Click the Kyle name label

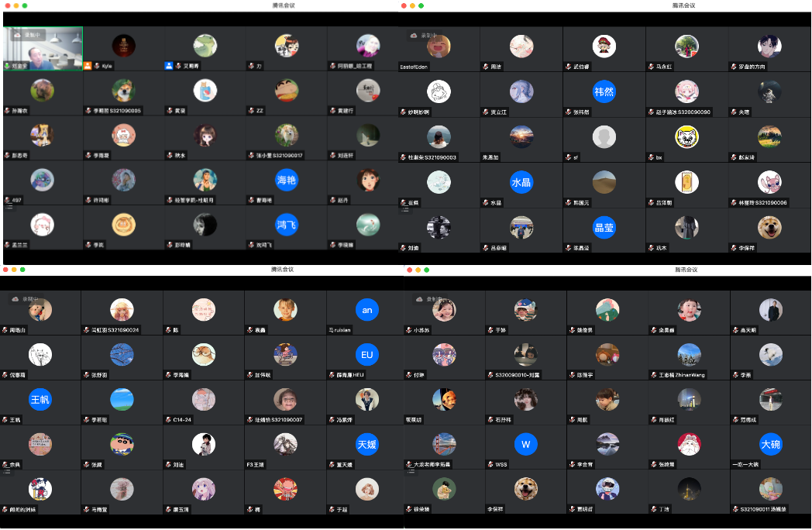106,66
